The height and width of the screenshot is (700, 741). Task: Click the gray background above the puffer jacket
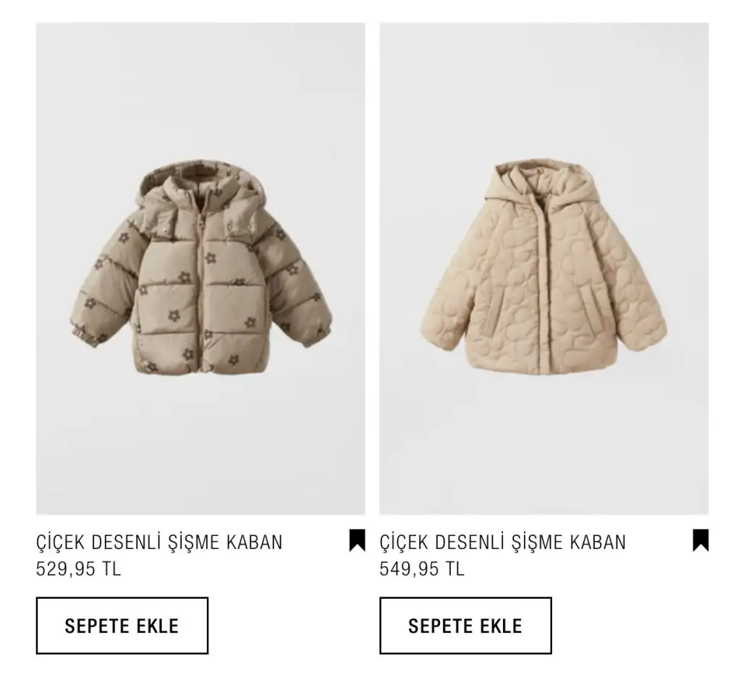(200, 90)
